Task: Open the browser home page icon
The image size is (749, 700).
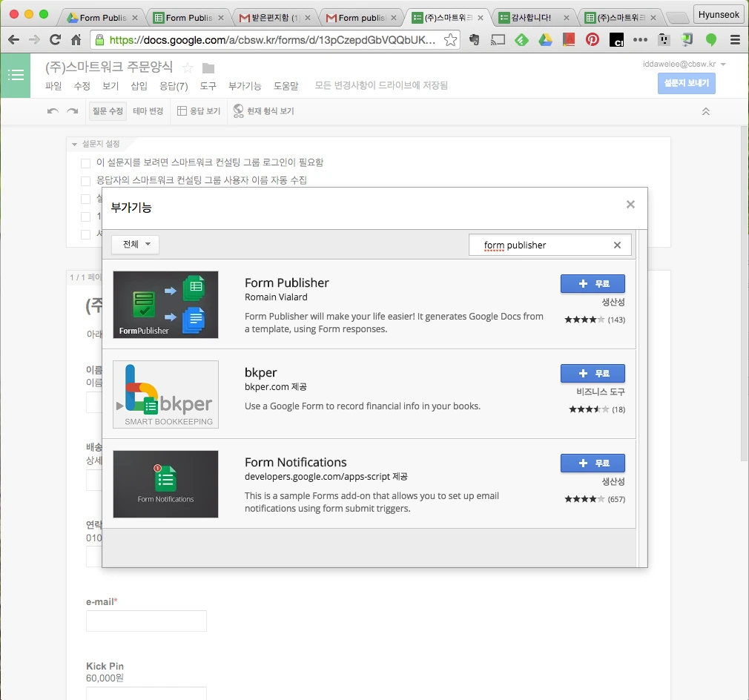Action: 76,39
